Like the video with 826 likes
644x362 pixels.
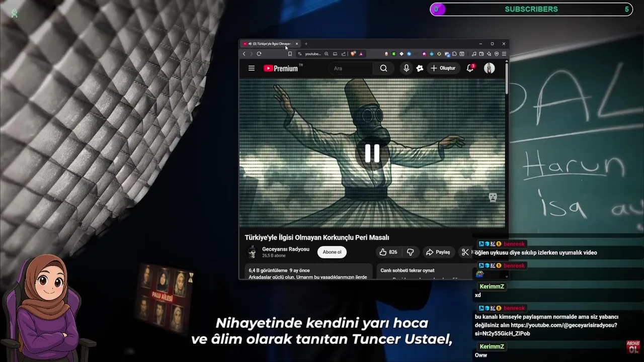click(x=388, y=252)
